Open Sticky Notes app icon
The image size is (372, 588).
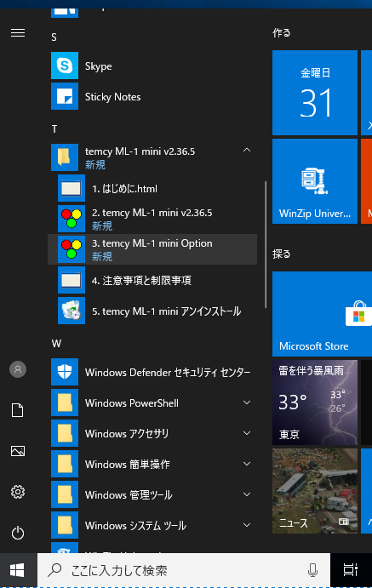65,96
